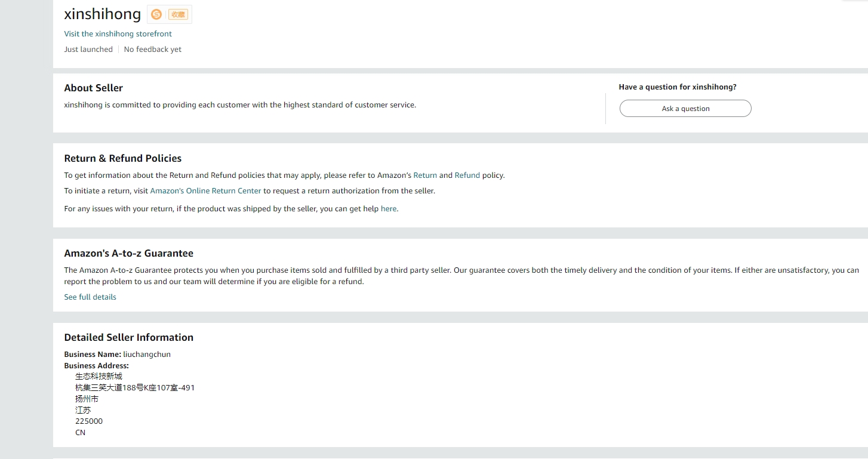
Task: Click the orange S extension icon
Action: (156, 14)
